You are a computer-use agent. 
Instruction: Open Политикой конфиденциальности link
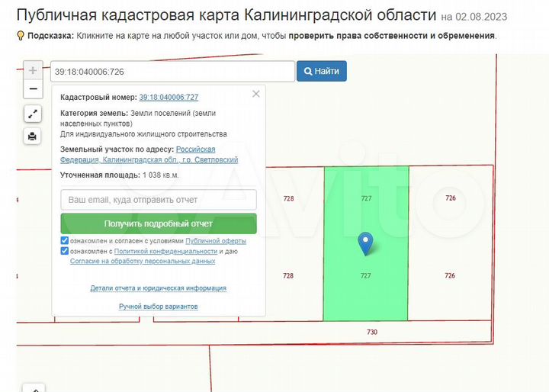click(165, 251)
